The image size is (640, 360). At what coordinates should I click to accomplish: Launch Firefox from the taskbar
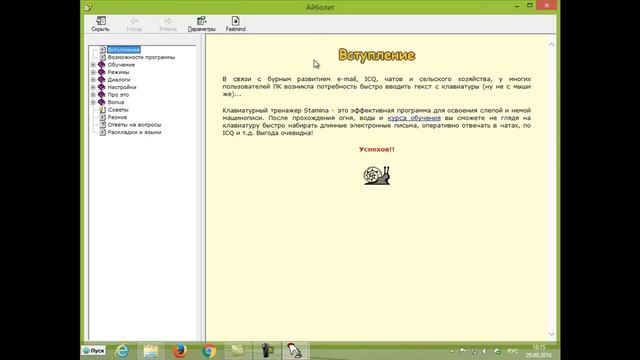tap(180, 351)
